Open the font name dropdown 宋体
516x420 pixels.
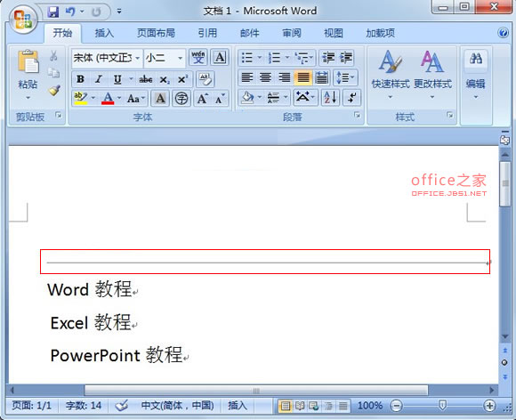pyautogui.click(x=138, y=58)
